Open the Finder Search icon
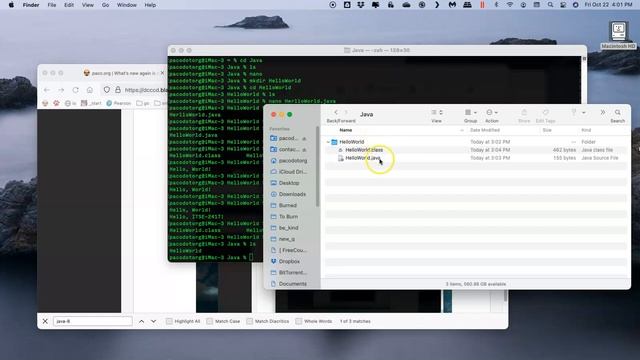 point(618,112)
